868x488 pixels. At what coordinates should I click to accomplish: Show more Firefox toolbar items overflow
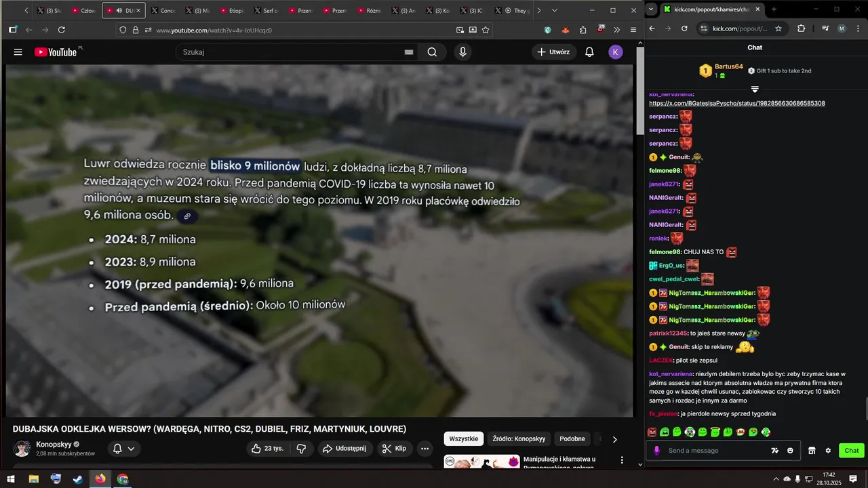(616, 30)
